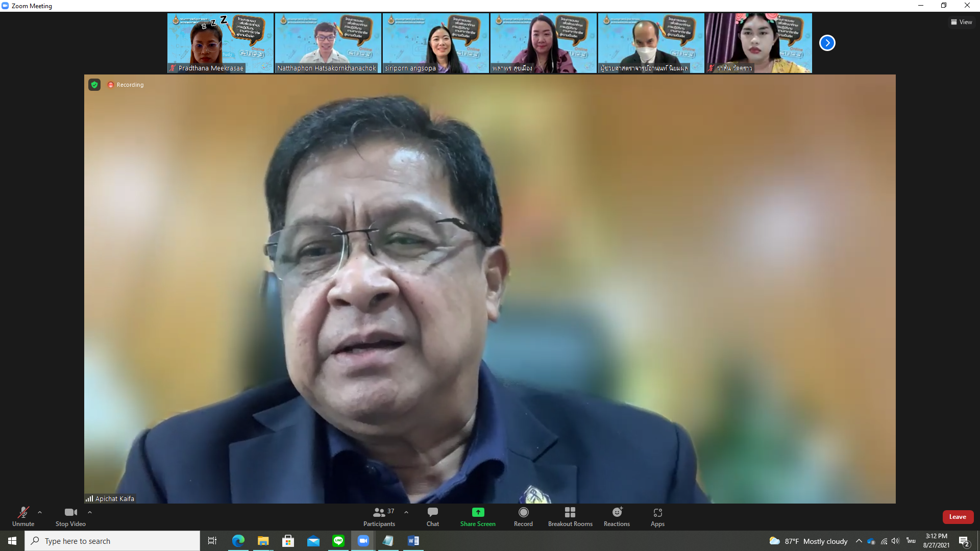Switch the Thai input language indicator
The width and height of the screenshot is (980, 551).
[911, 541]
